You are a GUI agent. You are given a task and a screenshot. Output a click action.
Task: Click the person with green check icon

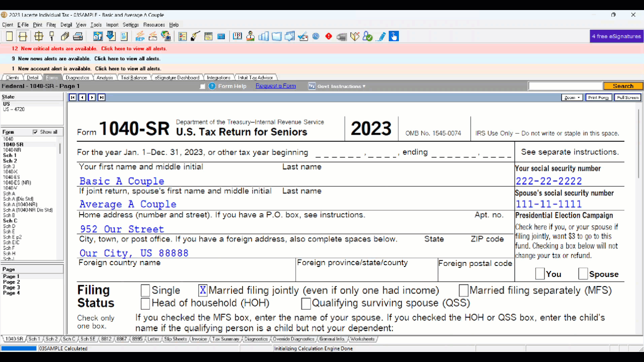click(x=368, y=36)
